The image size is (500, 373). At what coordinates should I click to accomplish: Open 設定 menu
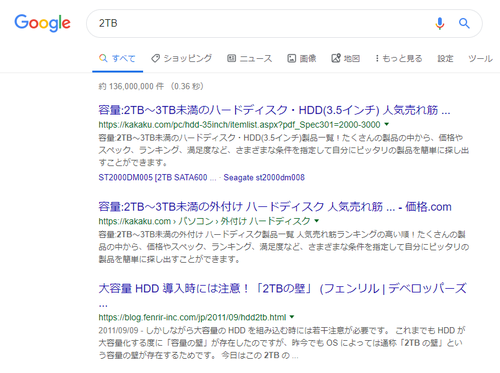click(x=445, y=58)
